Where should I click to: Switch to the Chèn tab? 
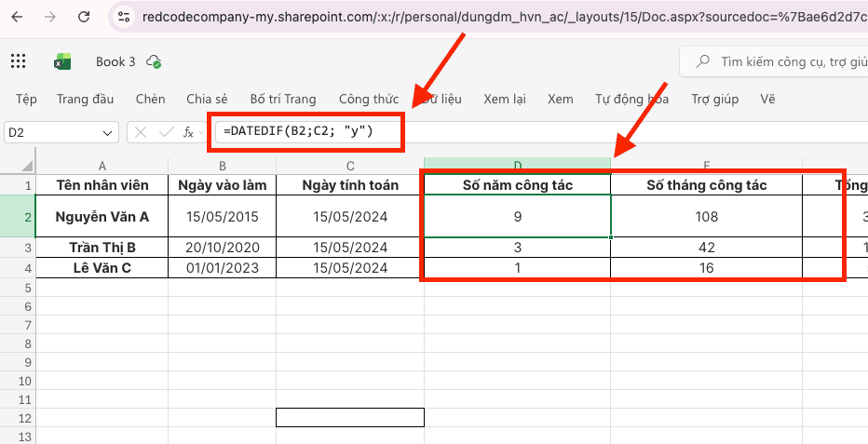[150, 99]
